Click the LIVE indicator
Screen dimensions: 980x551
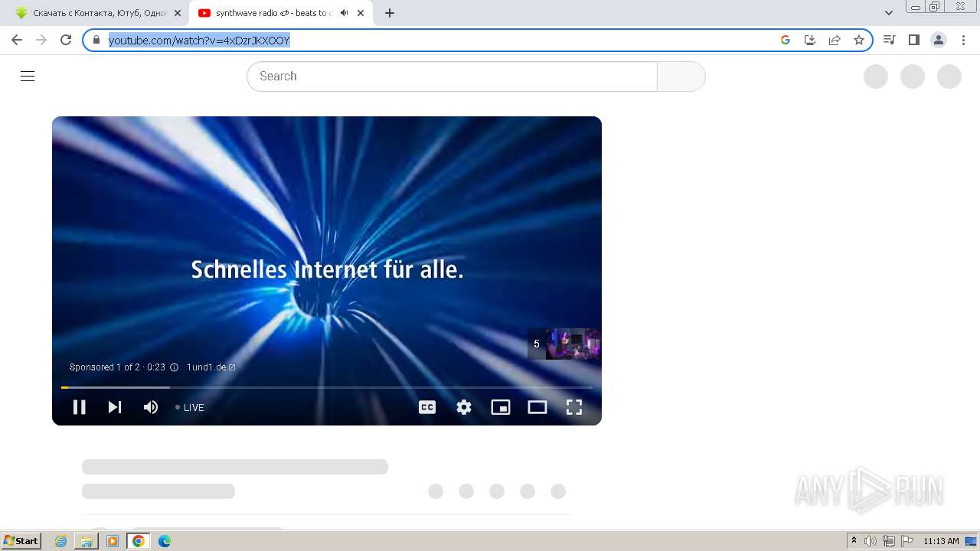click(x=190, y=408)
